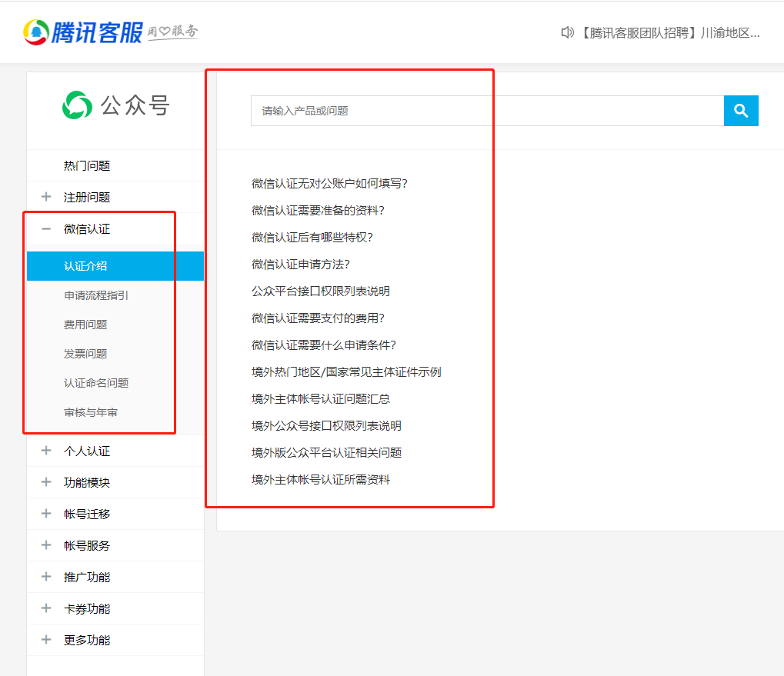Open 微信认证无对公账户如何填写 question
The height and width of the screenshot is (676, 784).
(329, 184)
